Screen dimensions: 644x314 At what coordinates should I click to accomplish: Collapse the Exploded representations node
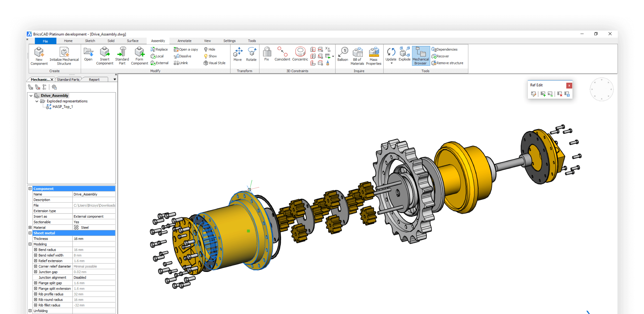(x=37, y=101)
